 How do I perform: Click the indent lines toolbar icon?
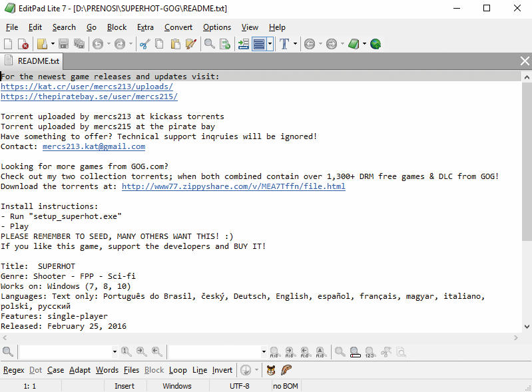[x=243, y=44]
